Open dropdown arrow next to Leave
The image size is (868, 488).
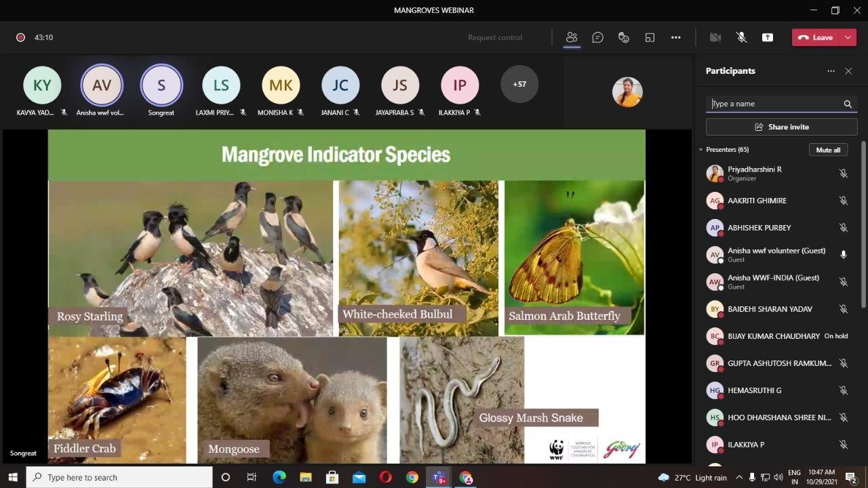coord(848,37)
